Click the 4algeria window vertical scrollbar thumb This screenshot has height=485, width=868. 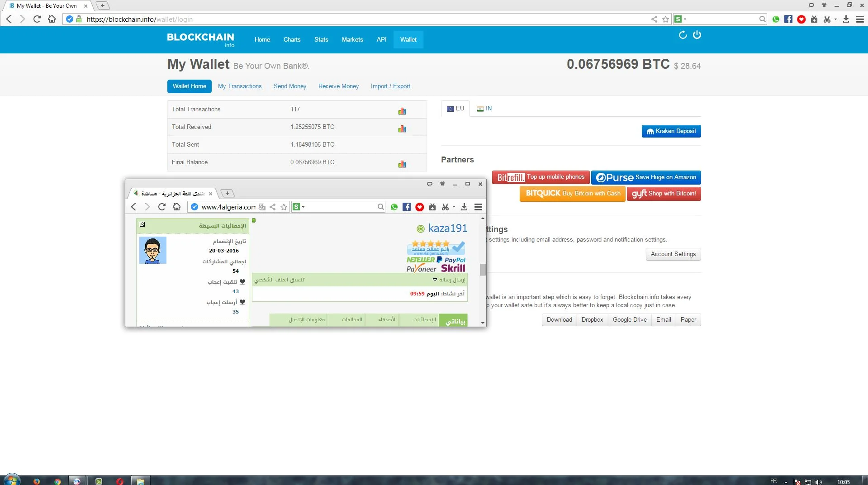(x=483, y=269)
